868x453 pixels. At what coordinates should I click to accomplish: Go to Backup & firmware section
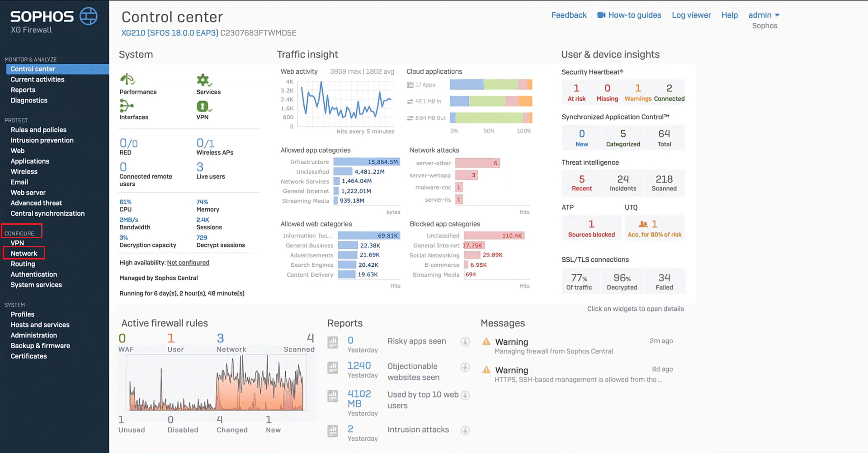(40, 345)
